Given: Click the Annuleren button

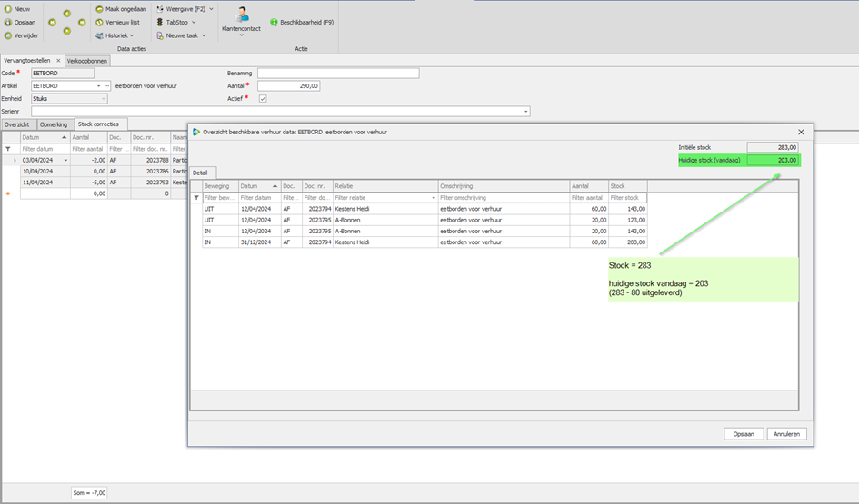Looking at the screenshot, I should pos(786,434).
